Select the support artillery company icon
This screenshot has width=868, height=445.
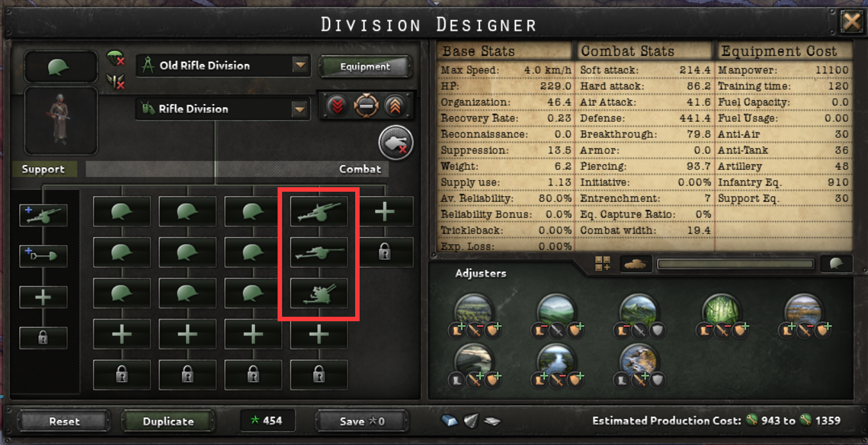(43, 215)
